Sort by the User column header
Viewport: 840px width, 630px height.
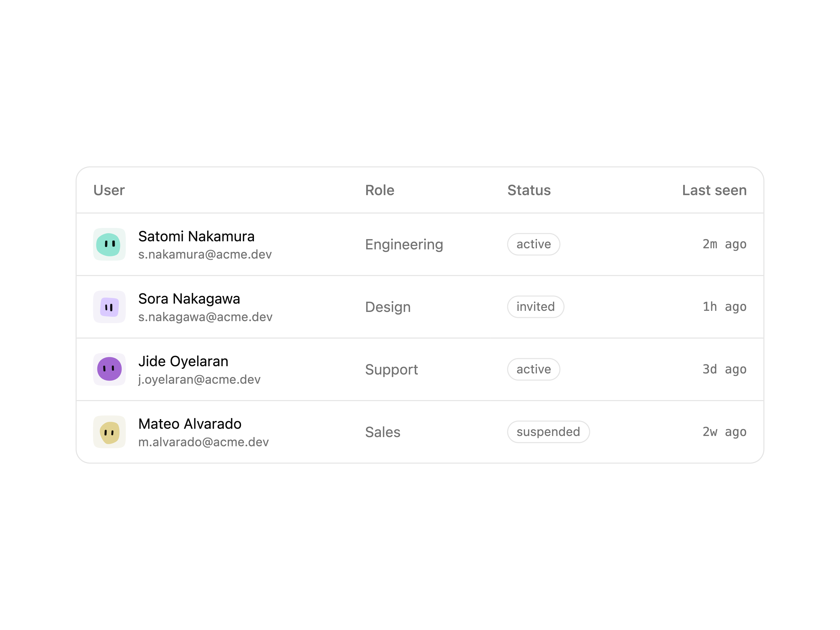pyautogui.click(x=109, y=190)
